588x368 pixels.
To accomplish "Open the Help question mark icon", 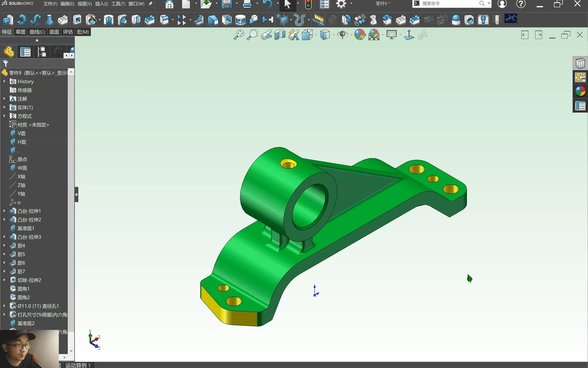I will 521,4.
